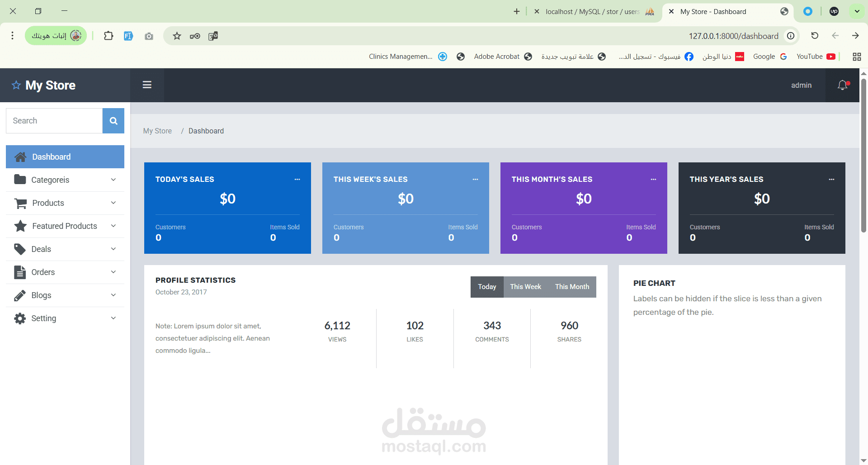
Task: Click the Products shopping cart icon
Action: pyautogui.click(x=20, y=203)
